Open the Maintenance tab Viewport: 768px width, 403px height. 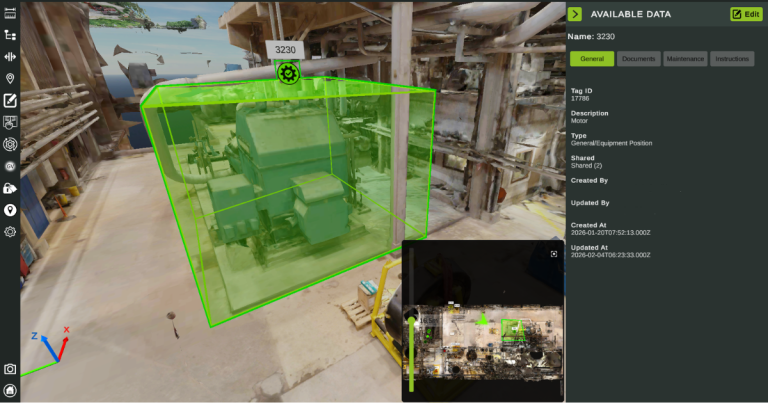click(685, 59)
